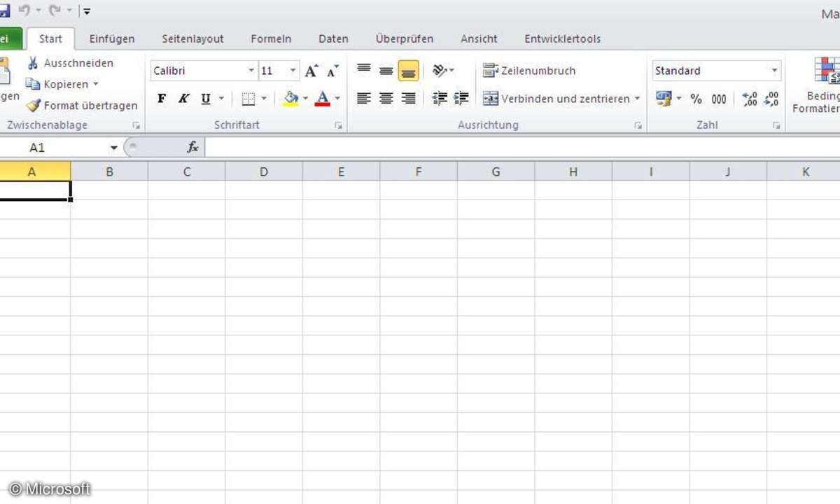Open fill color dropdown arrow
The image size is (840, 504).
(x=306, y=99)
